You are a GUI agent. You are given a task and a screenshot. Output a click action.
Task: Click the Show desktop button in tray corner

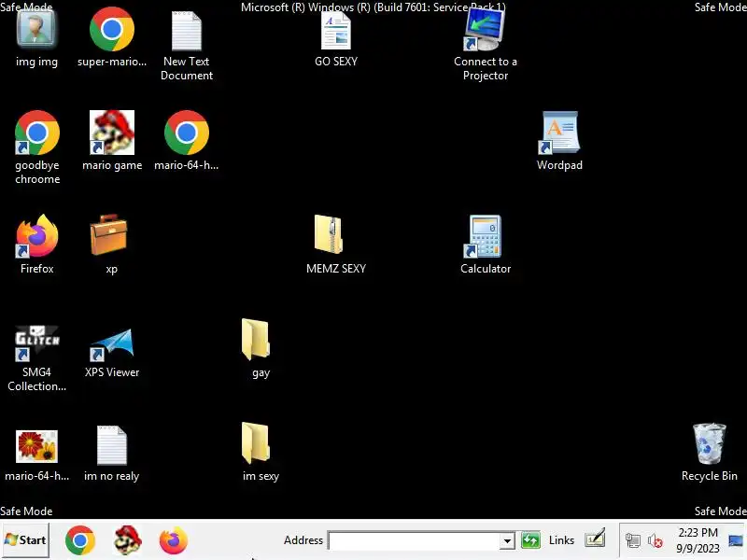[x=736, y=540]
